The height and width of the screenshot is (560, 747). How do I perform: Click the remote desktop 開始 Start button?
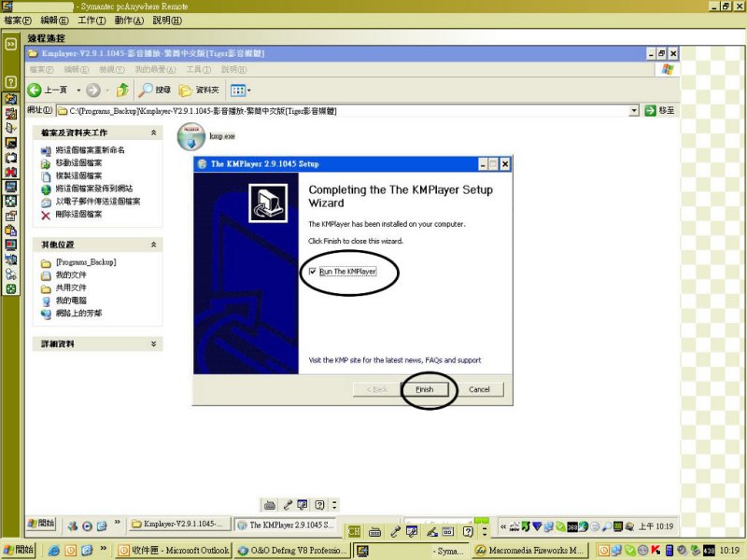point(41,524)
